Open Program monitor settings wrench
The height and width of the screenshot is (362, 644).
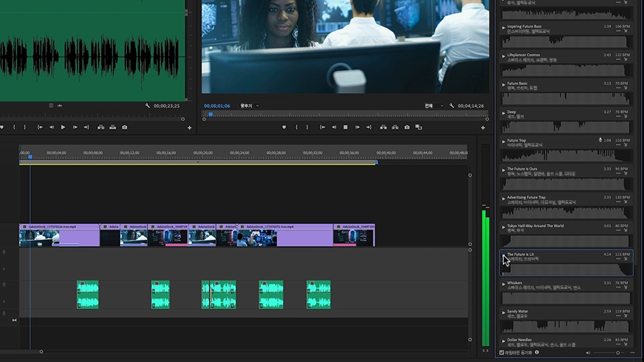pos(452,105)
